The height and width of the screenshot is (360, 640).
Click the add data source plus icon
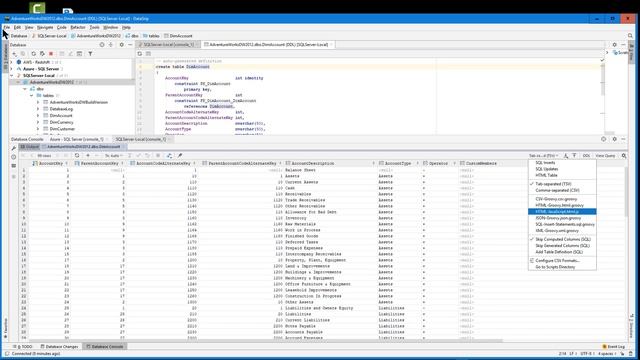pyautogui.click(x=14, y=53)
